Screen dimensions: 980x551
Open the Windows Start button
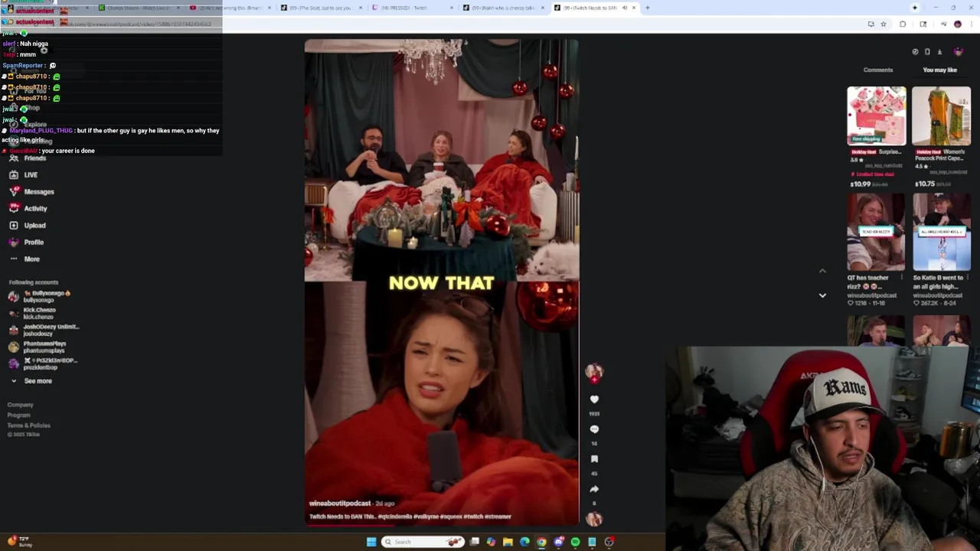pos(371,542)
